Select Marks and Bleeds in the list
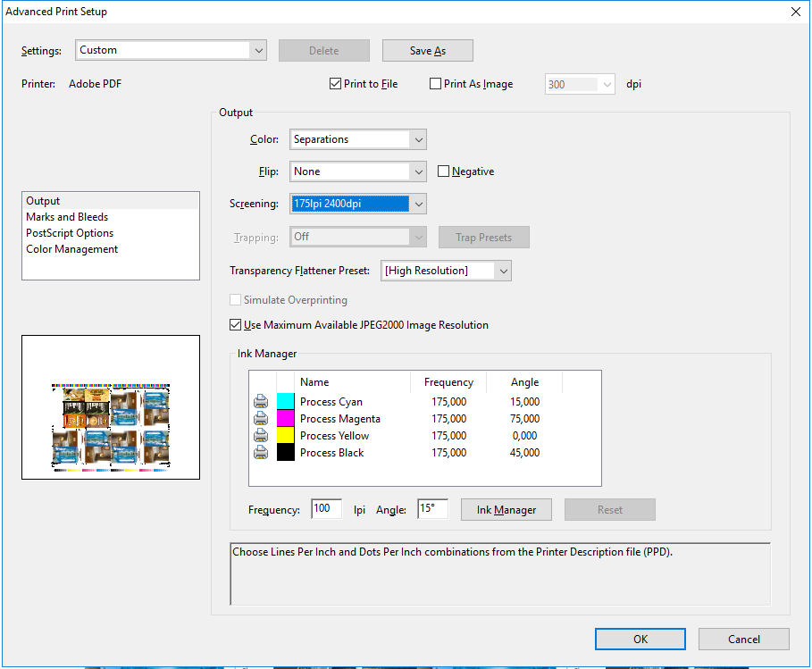 (x=67, y=217)
